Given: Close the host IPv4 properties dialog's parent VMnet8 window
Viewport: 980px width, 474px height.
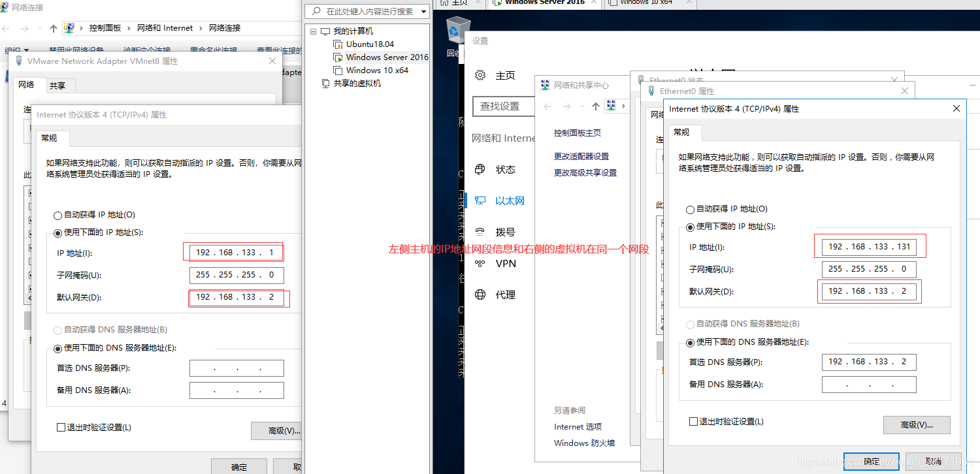Looking at the screenshot, I should 272,61.
